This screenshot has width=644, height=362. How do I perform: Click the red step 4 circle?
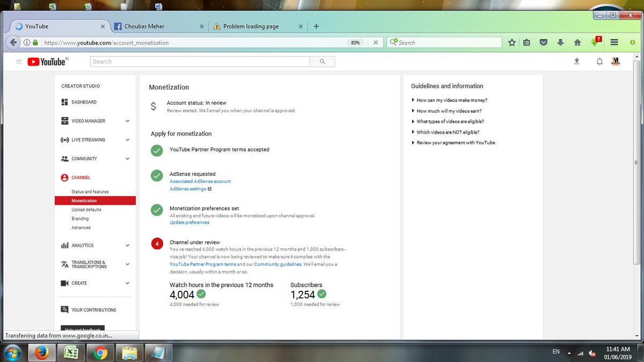tap(157, 244)
